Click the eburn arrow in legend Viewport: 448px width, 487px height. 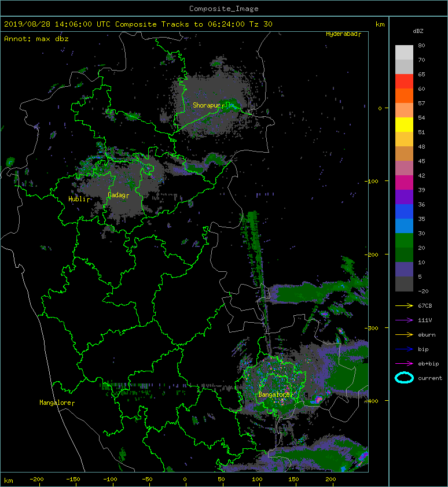404,335
